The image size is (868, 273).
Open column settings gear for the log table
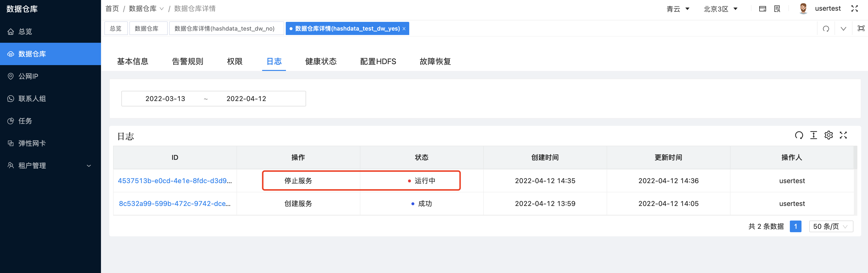829,135
